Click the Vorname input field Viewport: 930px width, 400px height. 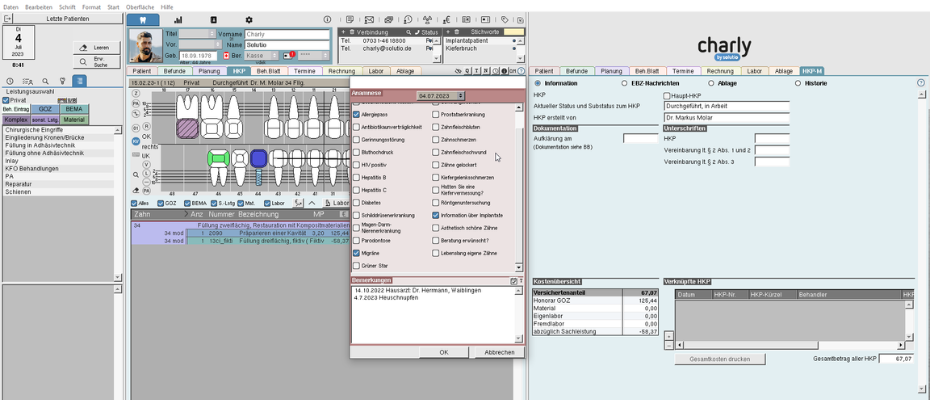[x=287, y=34]
